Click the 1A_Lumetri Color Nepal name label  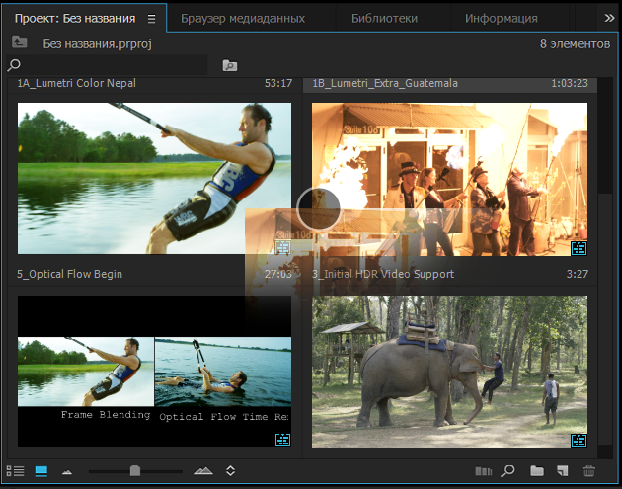pos(77,83)
